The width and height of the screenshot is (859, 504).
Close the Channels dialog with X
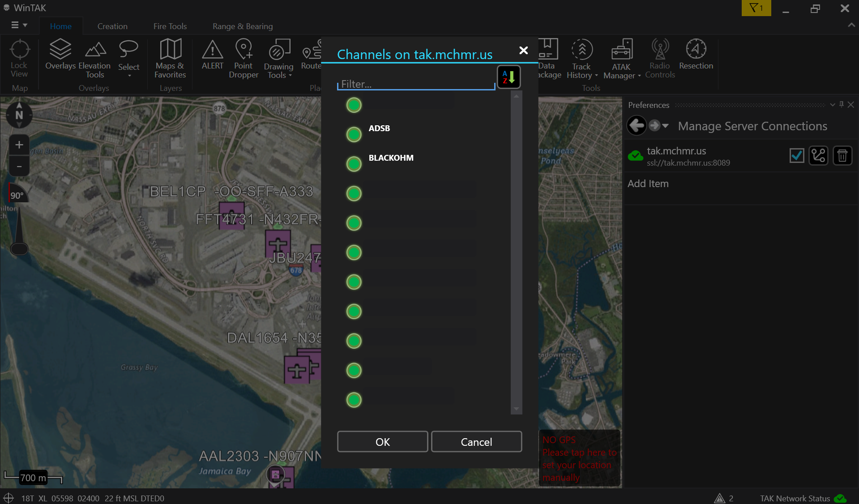pos(523,50)
